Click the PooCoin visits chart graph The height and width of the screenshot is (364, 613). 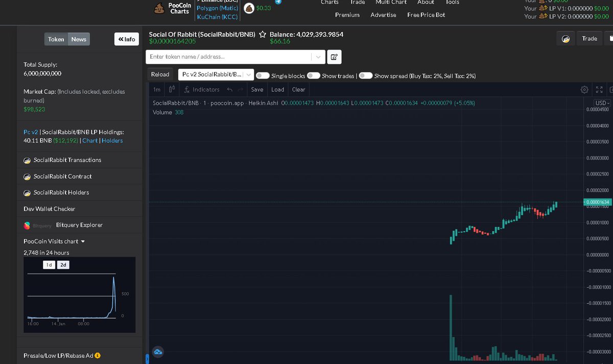[79, 295]
